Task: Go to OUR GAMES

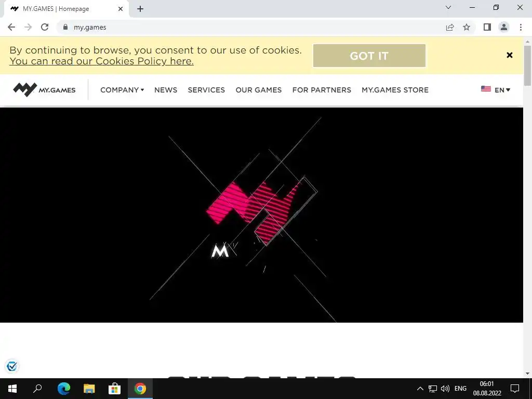Action: point(259,90)
